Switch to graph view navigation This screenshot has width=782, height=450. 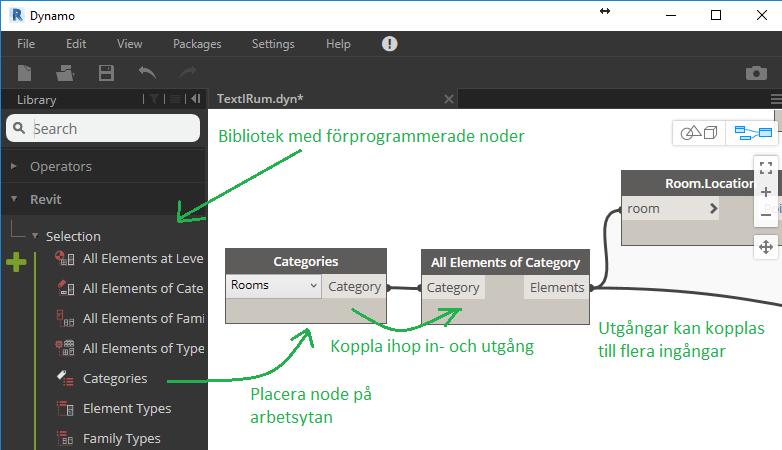[753, 133]
